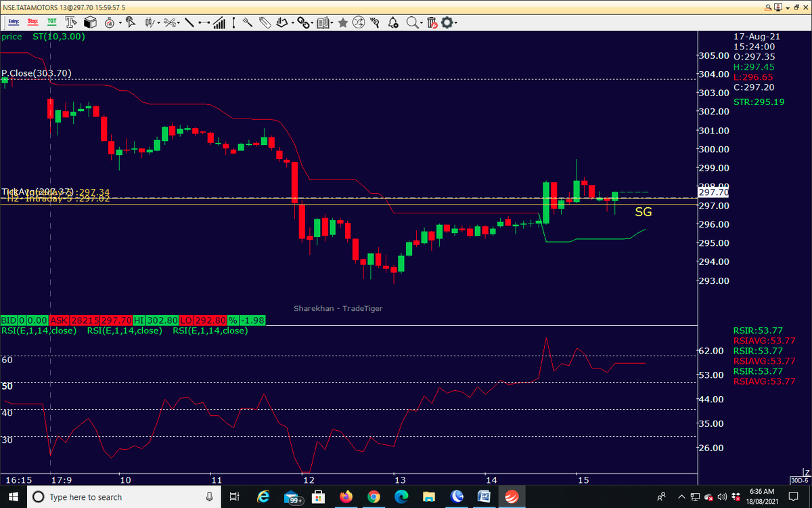Image resolution: width=812 pixels, height=508 pixels.
Task: Click the 3D cube toolbar icon
Action: click(x=90, y=22)
